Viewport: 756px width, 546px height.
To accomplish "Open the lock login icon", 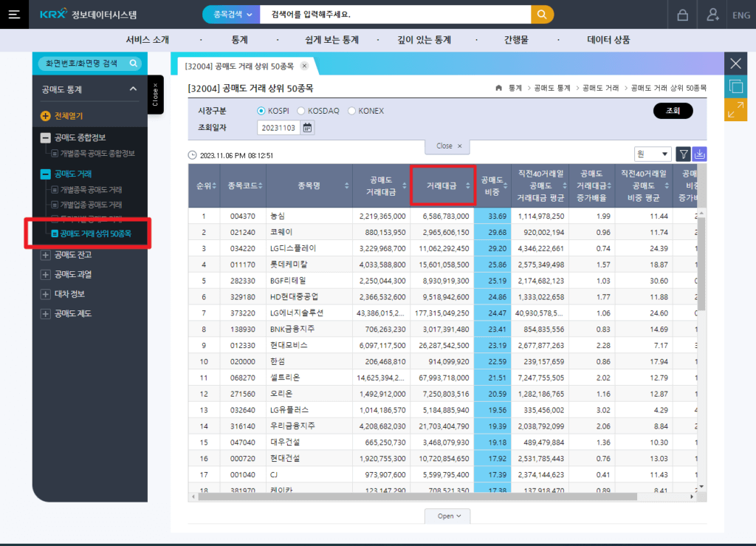I will point(682,15).
